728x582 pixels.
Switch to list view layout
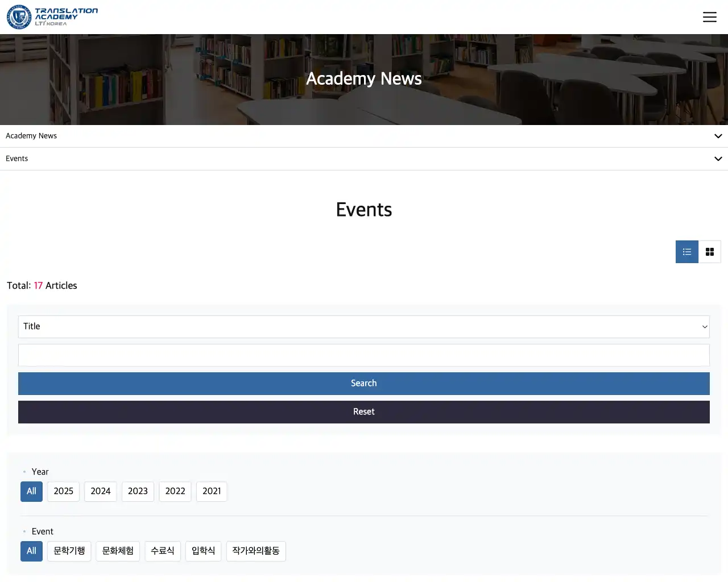686,252
